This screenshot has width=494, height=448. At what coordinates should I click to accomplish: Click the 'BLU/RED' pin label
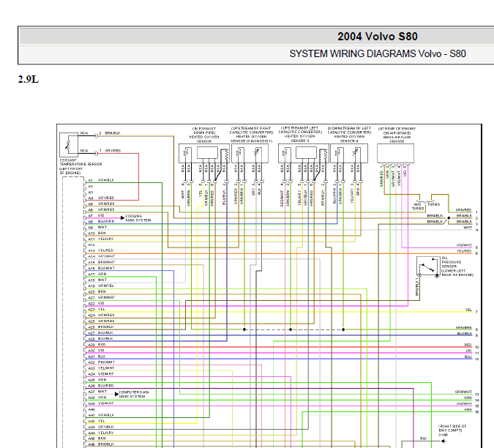(105, 386)
